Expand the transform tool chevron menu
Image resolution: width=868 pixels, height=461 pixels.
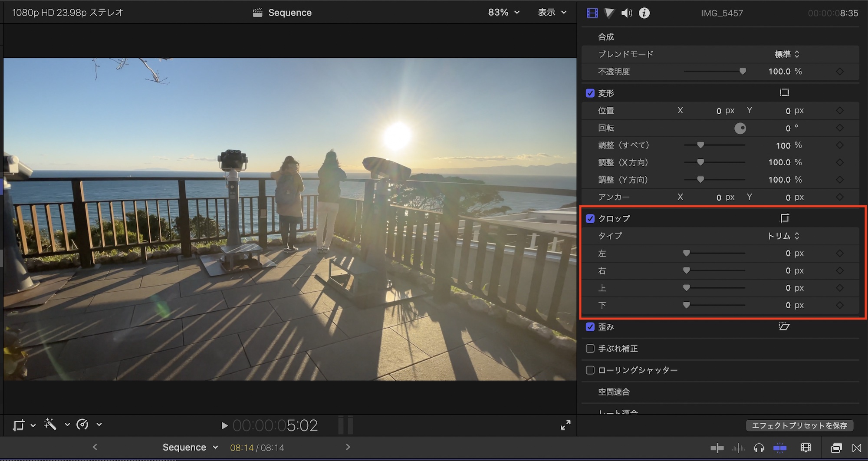tap(33, 425)
